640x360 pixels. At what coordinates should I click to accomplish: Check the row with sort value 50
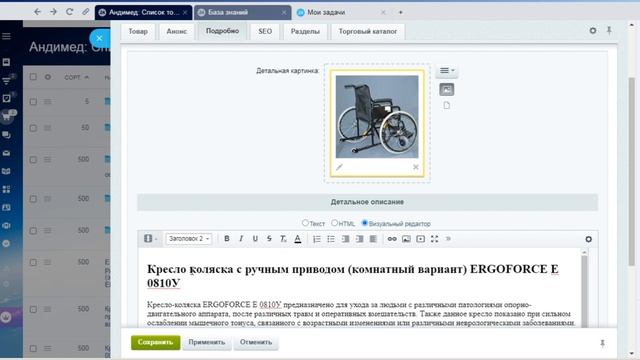click(x=33, y=128)
